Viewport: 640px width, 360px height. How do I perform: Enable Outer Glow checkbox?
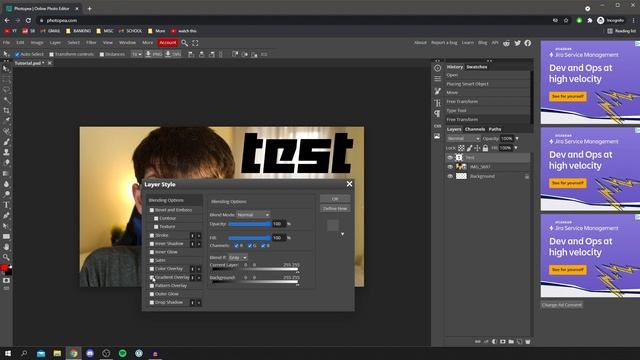(x=152, y=294)
